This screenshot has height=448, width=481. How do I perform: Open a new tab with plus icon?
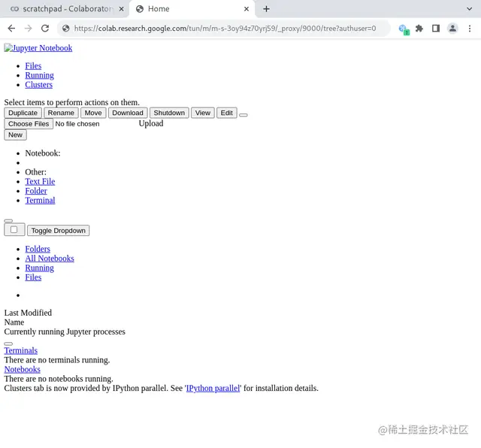(266, 9)
